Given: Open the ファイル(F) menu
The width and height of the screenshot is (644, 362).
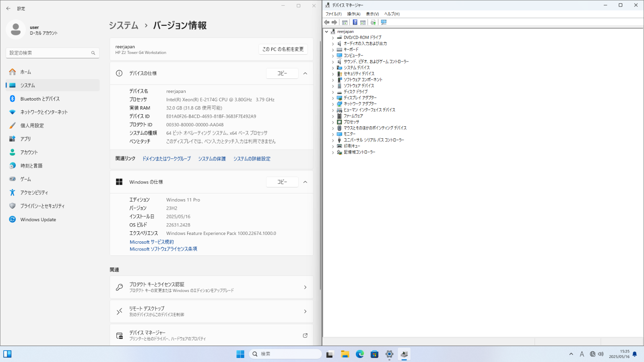Looking at the screenshot, I should click(x=334, y=14).
